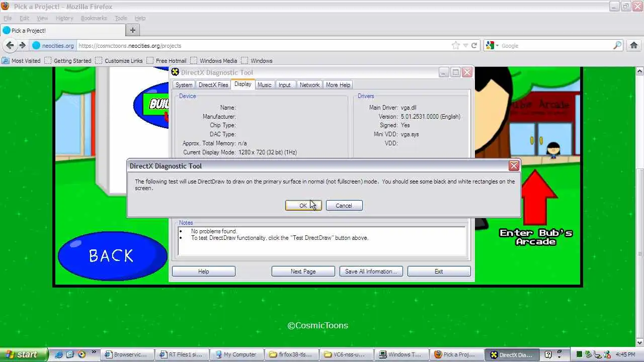Click Firefox's Back navigation arrow
Image resolution: width=644 pixels, height=362 pixels.
coord(10,45)
